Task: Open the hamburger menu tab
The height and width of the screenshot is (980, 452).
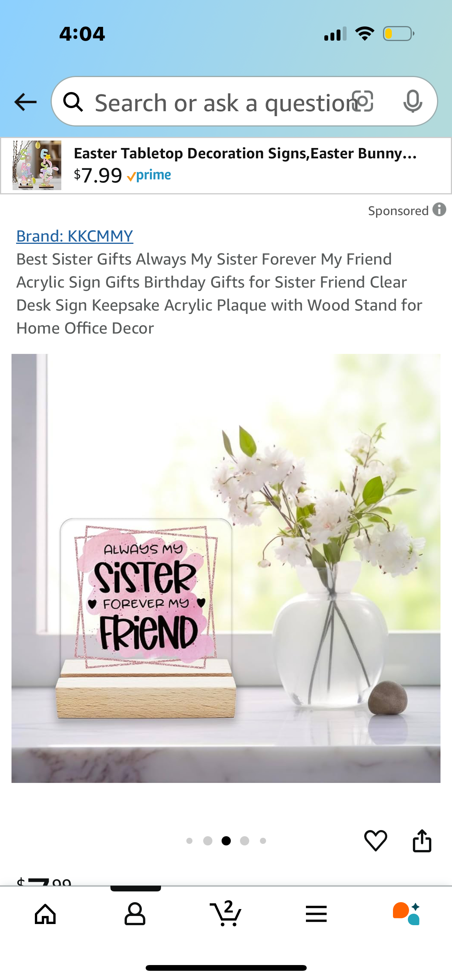Action: point(316,914)
